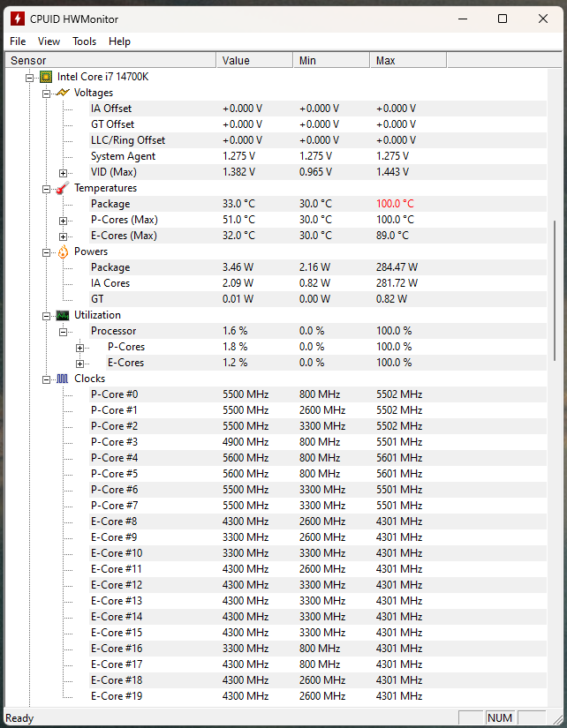Expand the VID (Max) voltage entry
Viewport: 567px width, 728px height.
click(63, 172)
